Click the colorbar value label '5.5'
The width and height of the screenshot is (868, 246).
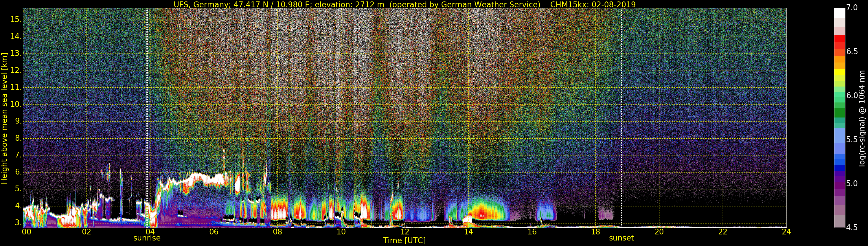pyautogui.click(x=852, y=139)
